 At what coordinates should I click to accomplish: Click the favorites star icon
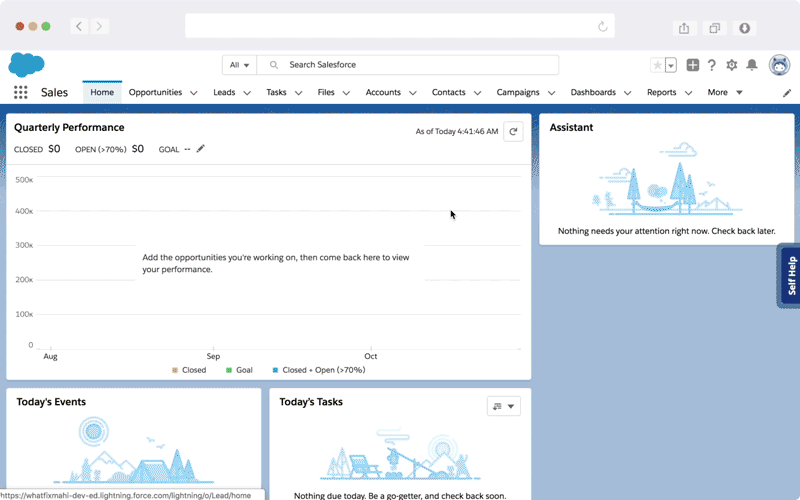(658, 65)
